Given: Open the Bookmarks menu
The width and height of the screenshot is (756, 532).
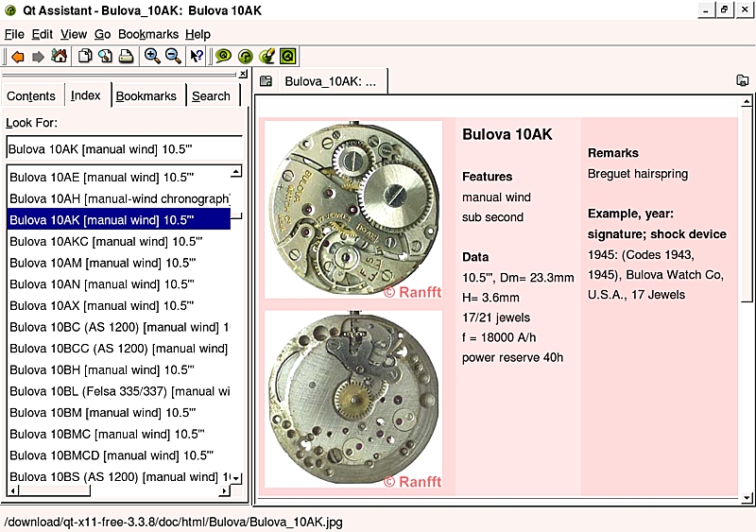Looking at the screenshot, I should tap(148, 34).
